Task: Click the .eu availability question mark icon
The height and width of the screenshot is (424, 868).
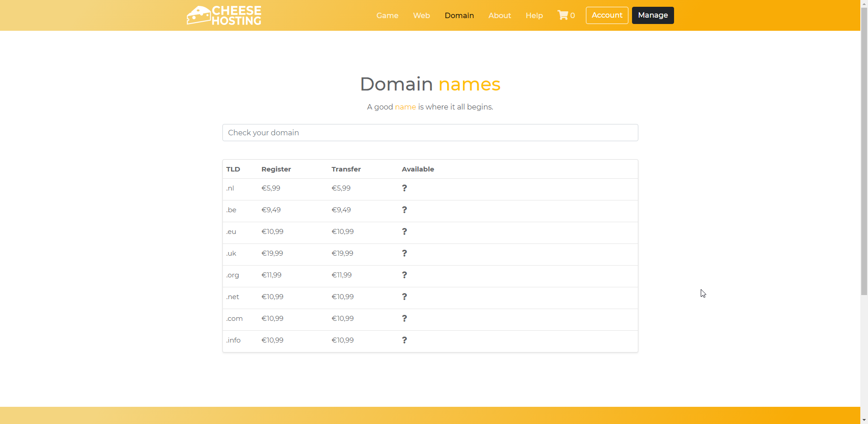Action: pyautogui.click(x=404, y=232)
